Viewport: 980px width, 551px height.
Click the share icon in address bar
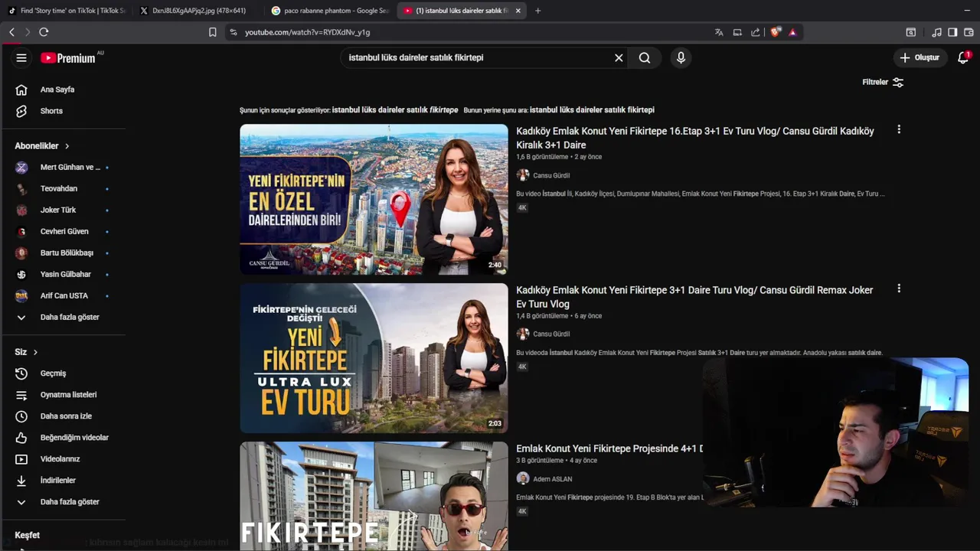point(756,32)
